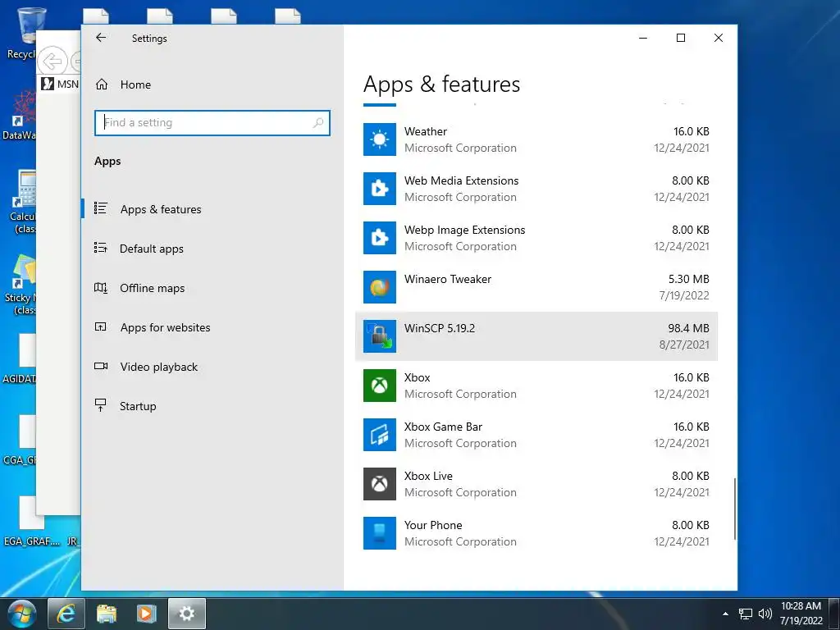
Task: Click the Home house icon
Action: [102, 84]
